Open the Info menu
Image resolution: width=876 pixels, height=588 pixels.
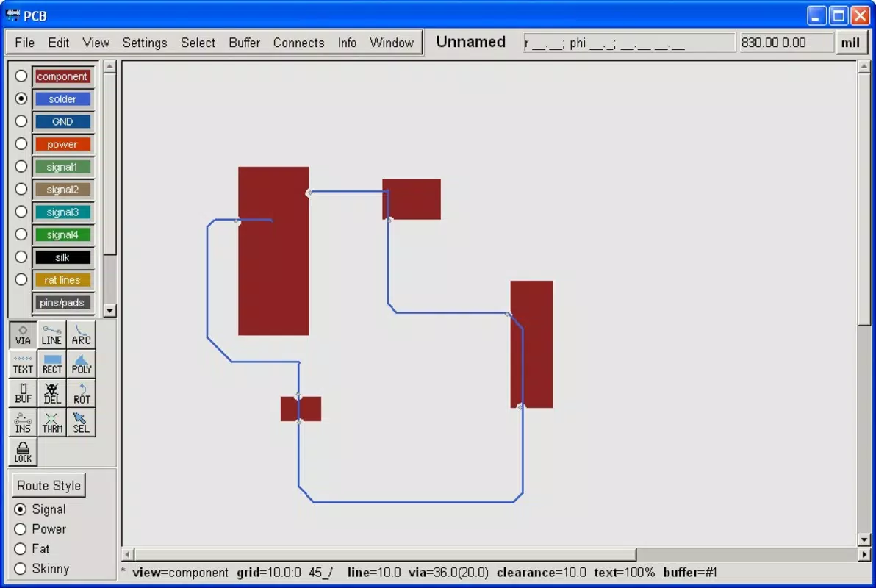(347, 43)
